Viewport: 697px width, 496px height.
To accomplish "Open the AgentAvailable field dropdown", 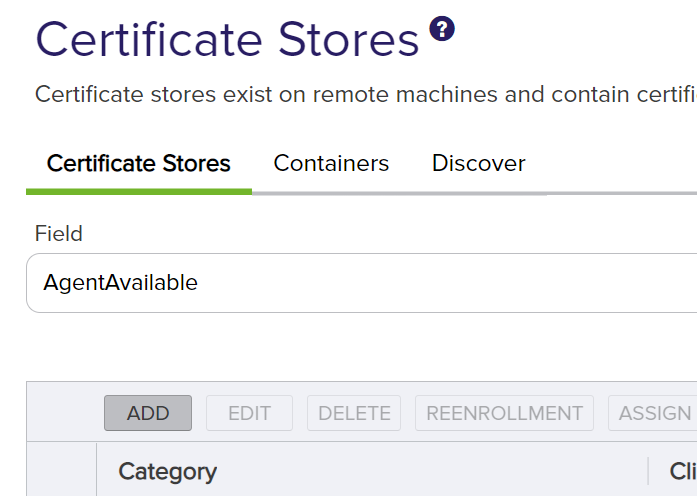I will click(x=360, y=283).
